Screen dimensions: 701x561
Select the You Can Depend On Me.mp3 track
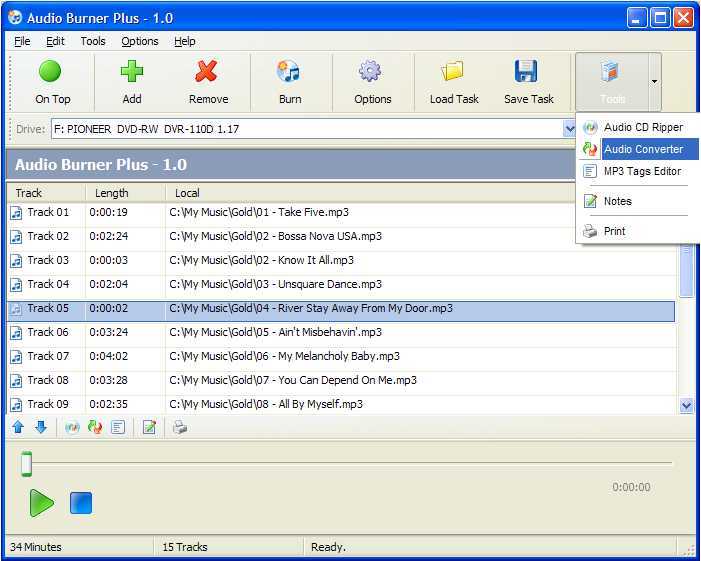click(293, 380)
